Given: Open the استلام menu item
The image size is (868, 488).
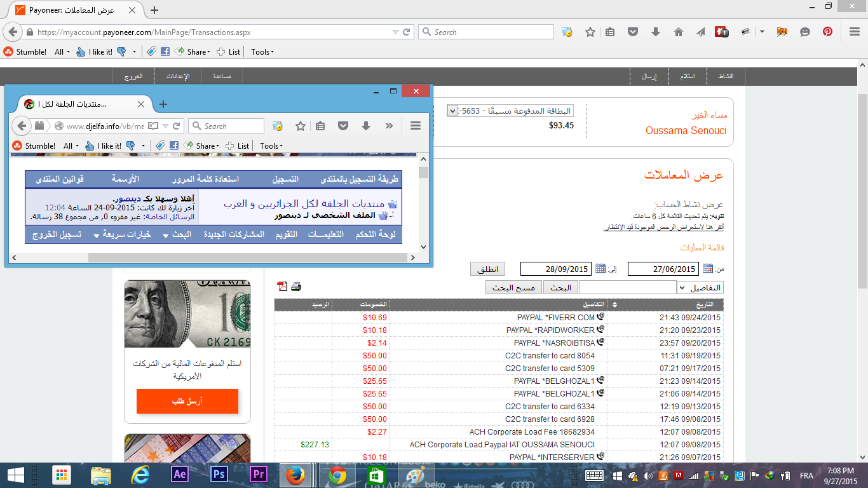Looking at the screenshot, I should (688, 76).
